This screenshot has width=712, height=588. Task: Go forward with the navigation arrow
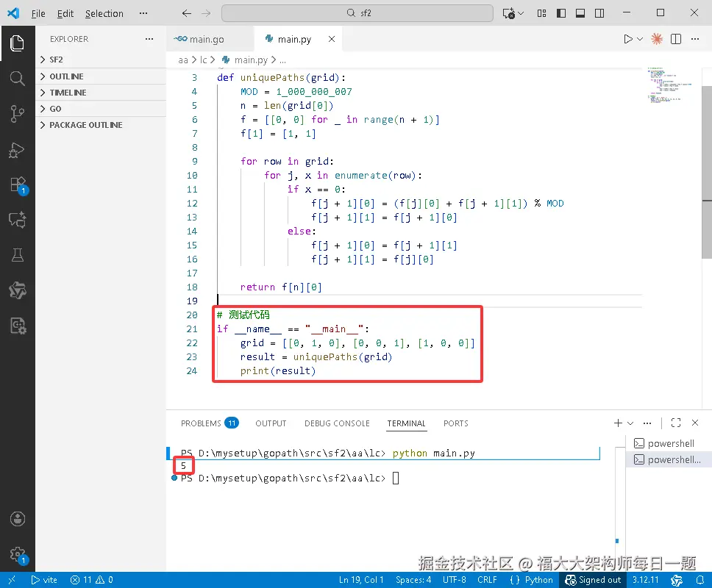(x=206, y=13)
